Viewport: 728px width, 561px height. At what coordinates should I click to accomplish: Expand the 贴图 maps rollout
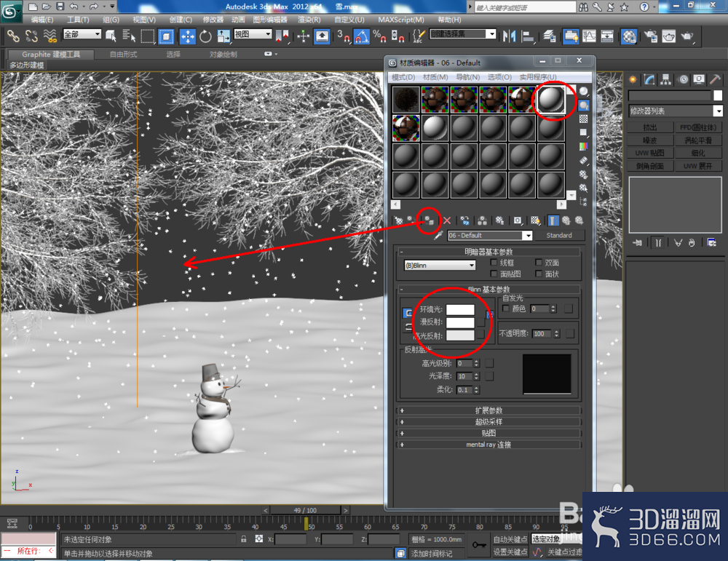[488, 434]
